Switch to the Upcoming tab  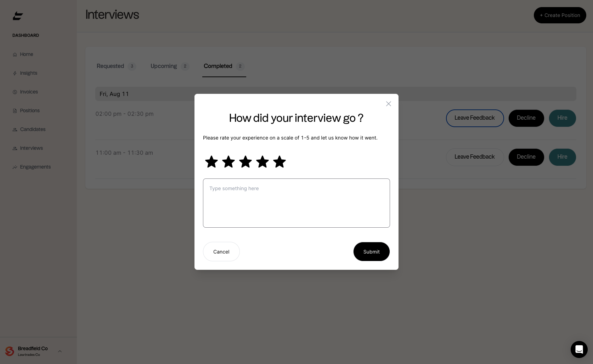pos(170,66)
